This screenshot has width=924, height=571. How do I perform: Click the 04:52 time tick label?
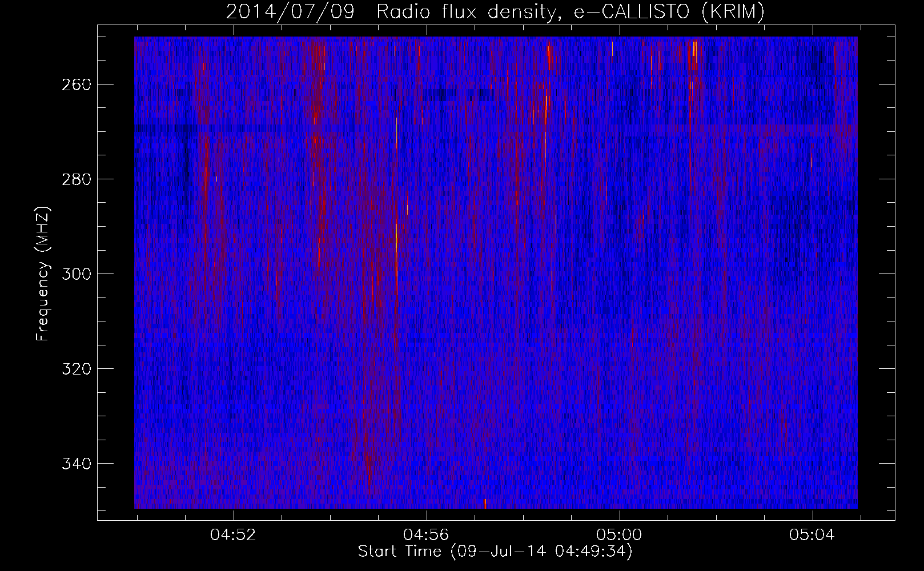click(x=233, y=535)
